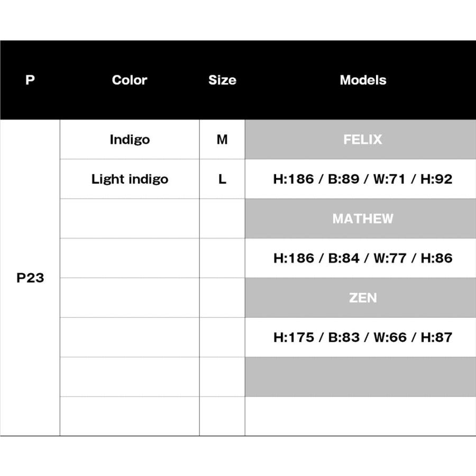Click the Light indigo color cell
The image size is (476, 476).
coord(130,179)
